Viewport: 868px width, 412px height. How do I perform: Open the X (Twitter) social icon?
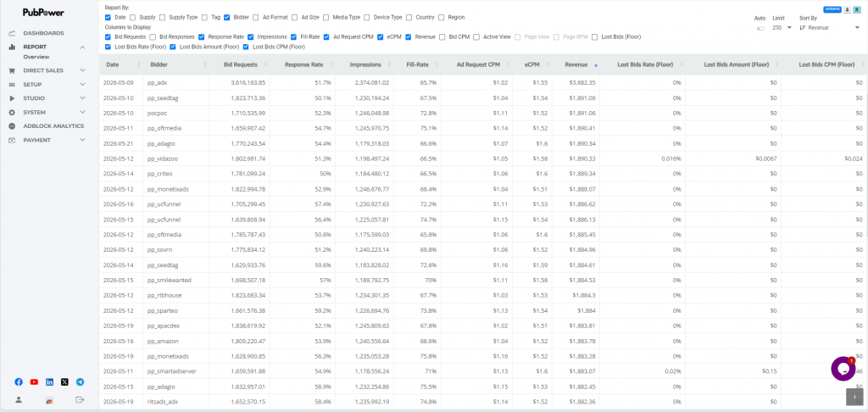tap(64, 382)
